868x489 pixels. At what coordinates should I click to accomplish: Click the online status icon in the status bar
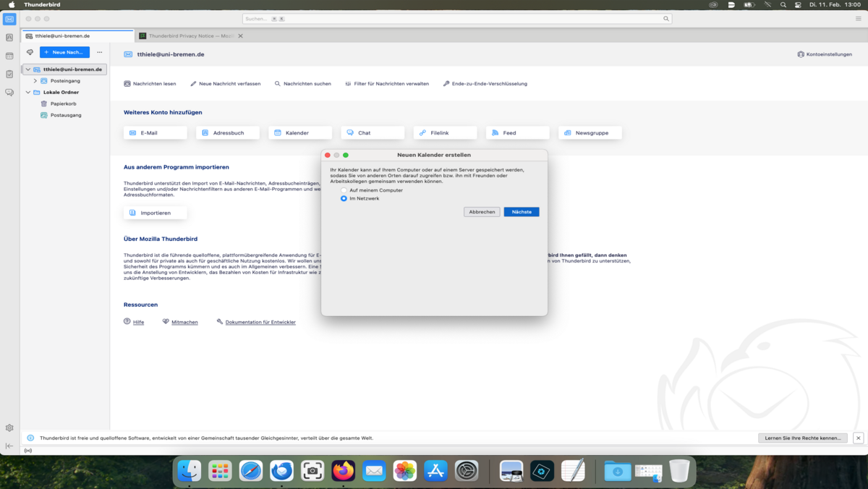(28, 451)
